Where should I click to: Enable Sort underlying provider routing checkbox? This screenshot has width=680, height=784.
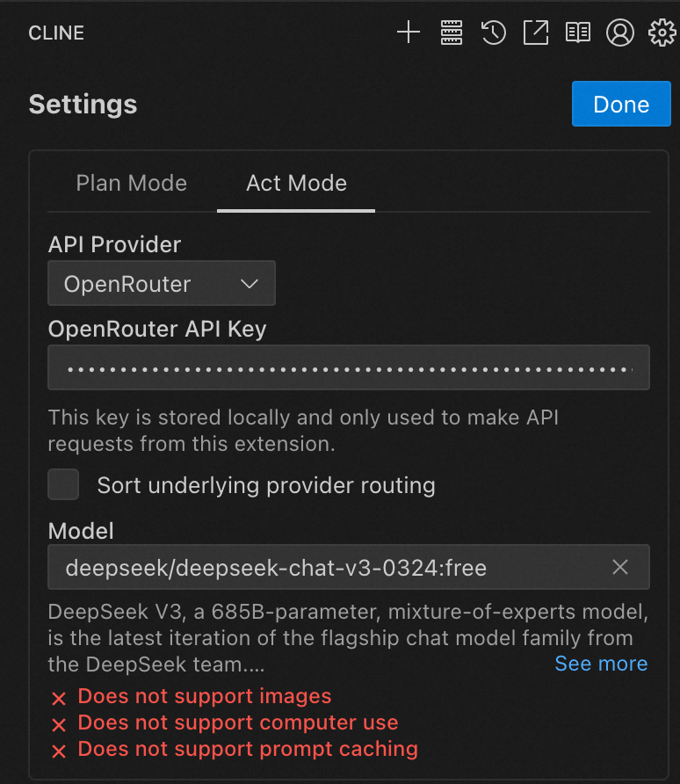(x=63, y=484)
